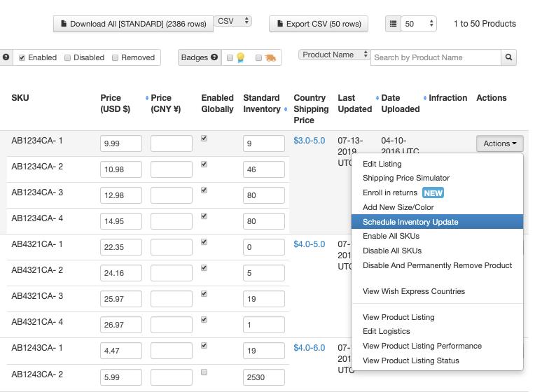Image resolution: width=542 pixels, height=392 pixels.
Task: Click the search magnifier icon
Action: [508, 57]
